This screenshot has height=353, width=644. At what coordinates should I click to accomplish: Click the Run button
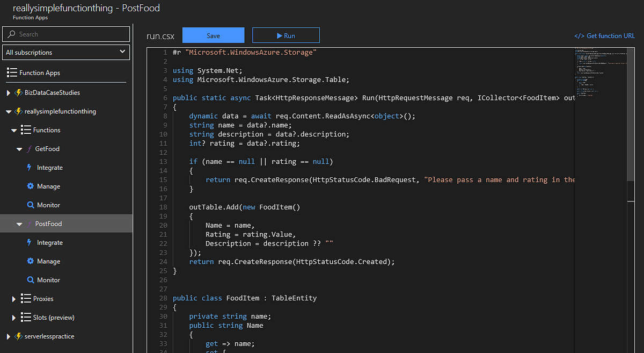coord(286,35)
